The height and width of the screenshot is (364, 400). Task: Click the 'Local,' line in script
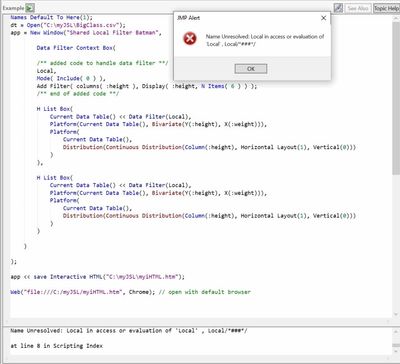click(x=47, y=71)
